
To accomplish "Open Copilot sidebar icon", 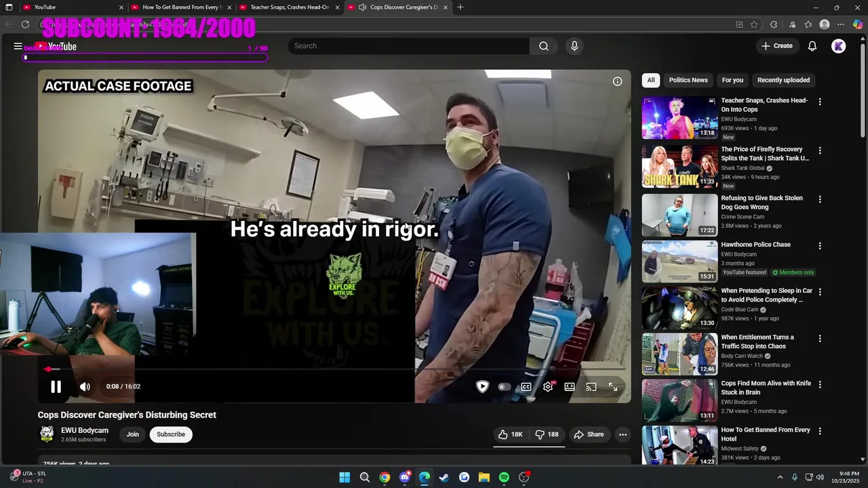I will click(x=858, y=24).
